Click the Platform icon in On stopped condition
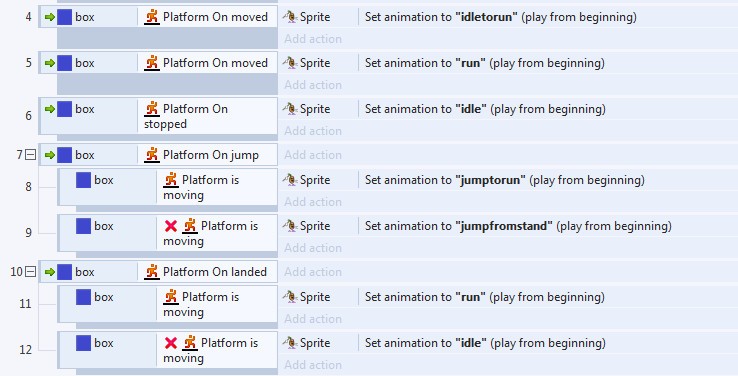The width and height of the screenshot is (738, 376). (x=152, y=109)
